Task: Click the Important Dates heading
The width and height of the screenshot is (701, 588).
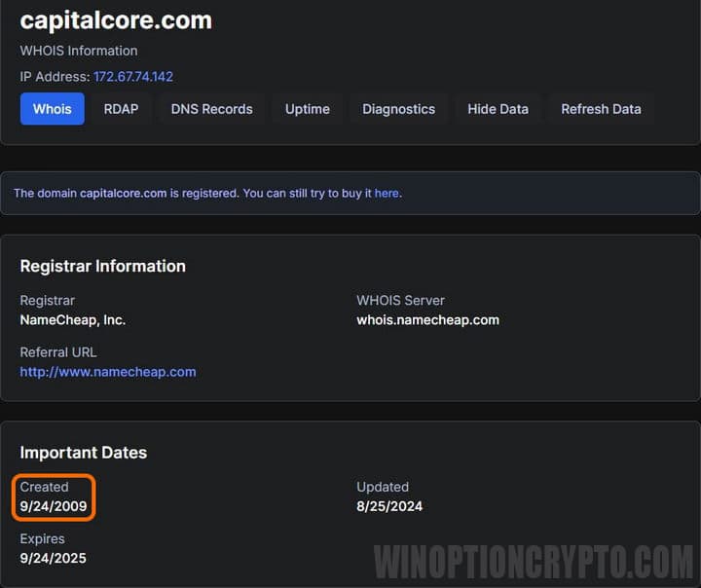Action: click(84, 453)
